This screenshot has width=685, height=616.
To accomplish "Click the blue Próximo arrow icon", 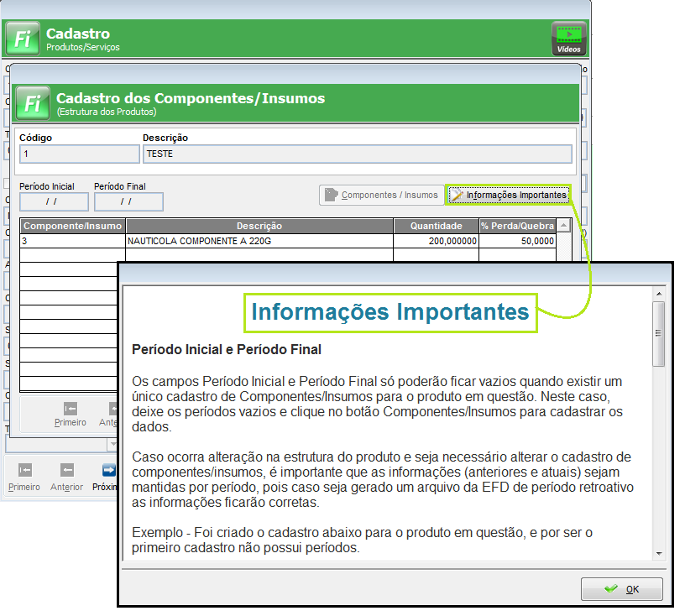I will point(107,471).
